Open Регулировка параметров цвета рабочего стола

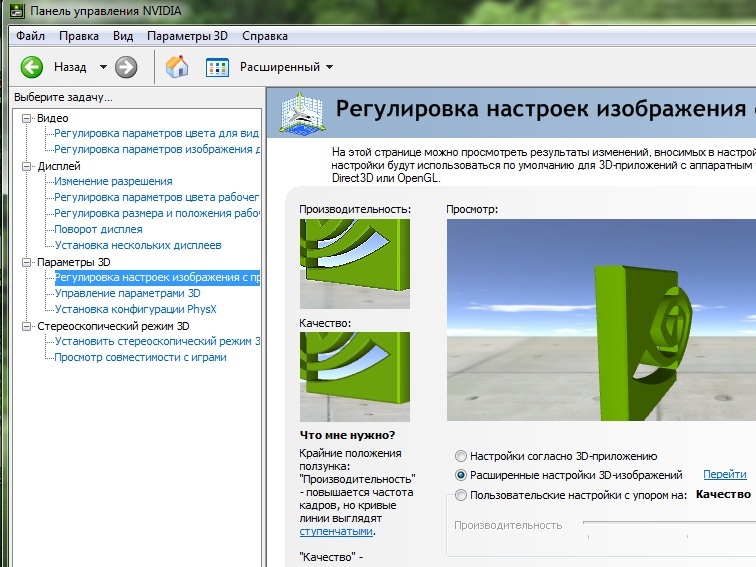click(157, 197)
